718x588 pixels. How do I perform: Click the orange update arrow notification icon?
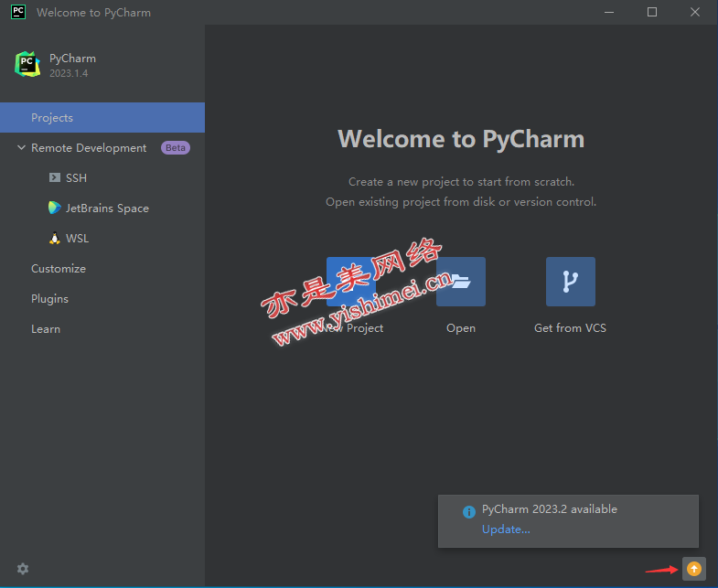pos(693,569)
